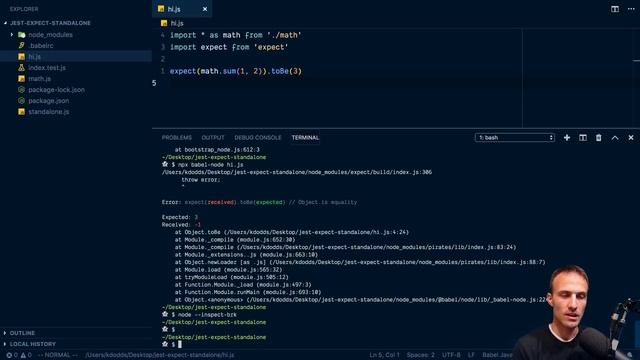Viewport: 640px width, 360px height.
Task: Click 'Ln 5, Col 1' in the status bar
Action: click(384, 355)
